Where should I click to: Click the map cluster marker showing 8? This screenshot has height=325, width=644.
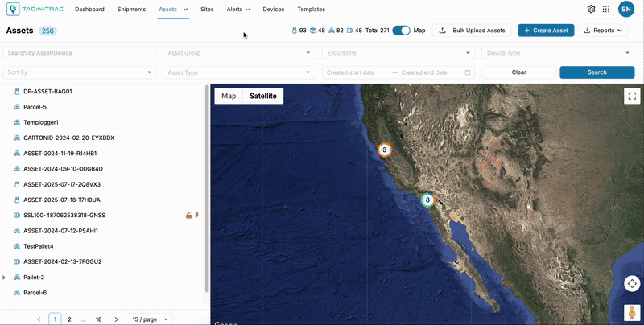tap(427, 200)
